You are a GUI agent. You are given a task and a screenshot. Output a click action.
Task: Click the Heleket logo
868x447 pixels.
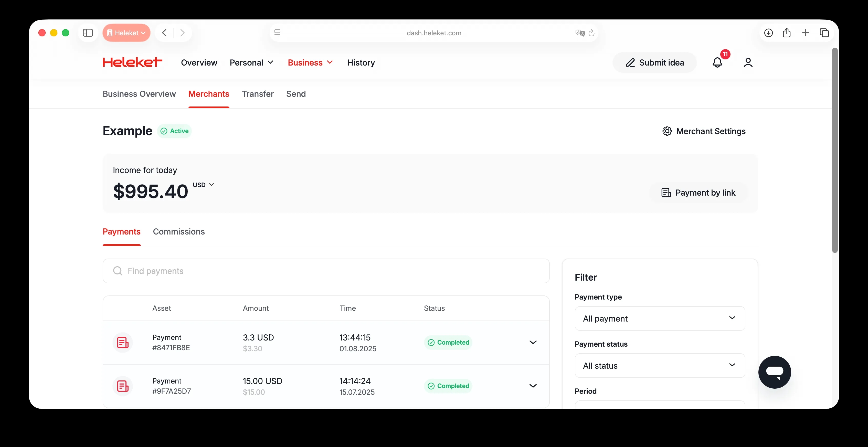click(x=132, y=62)
